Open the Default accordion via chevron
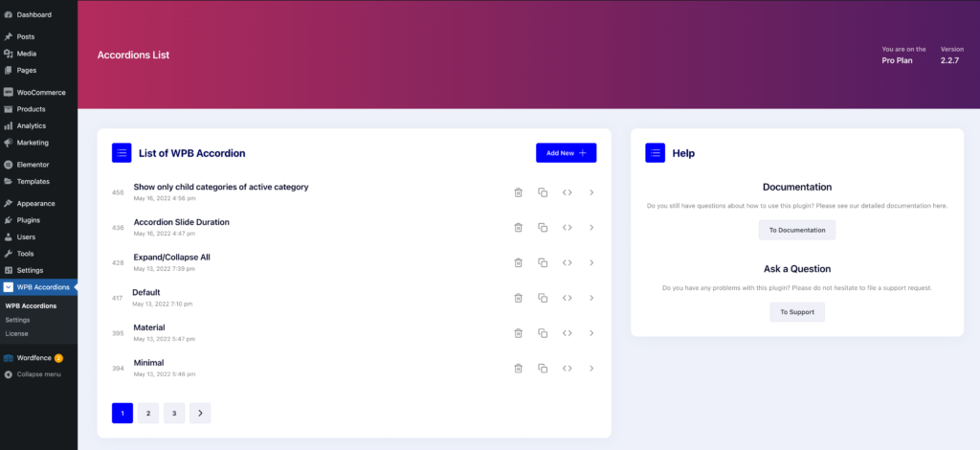 click(x=591, y=298)
